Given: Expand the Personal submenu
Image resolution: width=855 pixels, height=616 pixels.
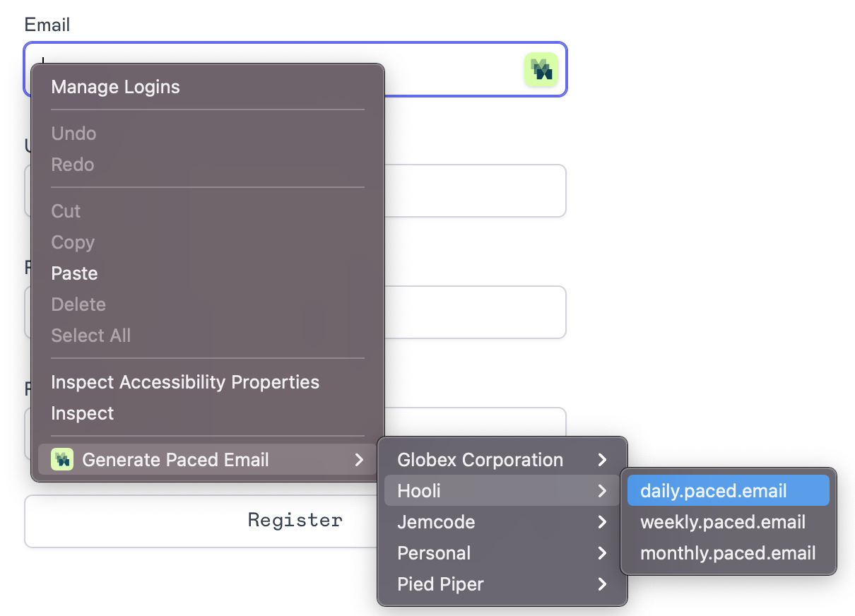Looking at the screenshot, I should click(x=434, y=552).
